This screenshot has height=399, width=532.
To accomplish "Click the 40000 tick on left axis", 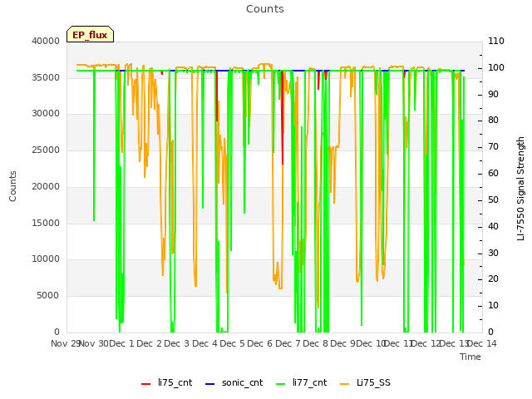I will (46, 41).
